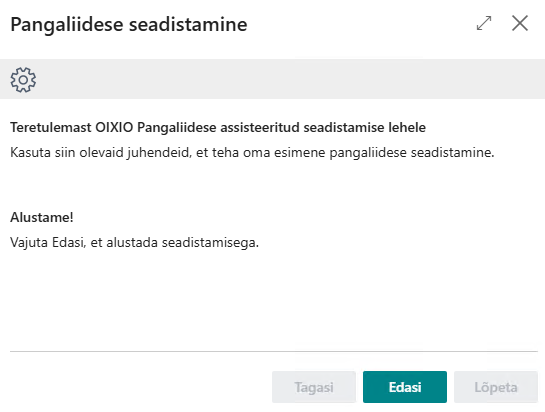Click the Teretulemast OIXIO welcome heading
Screen dimensions: 545x412
[218, 127]
